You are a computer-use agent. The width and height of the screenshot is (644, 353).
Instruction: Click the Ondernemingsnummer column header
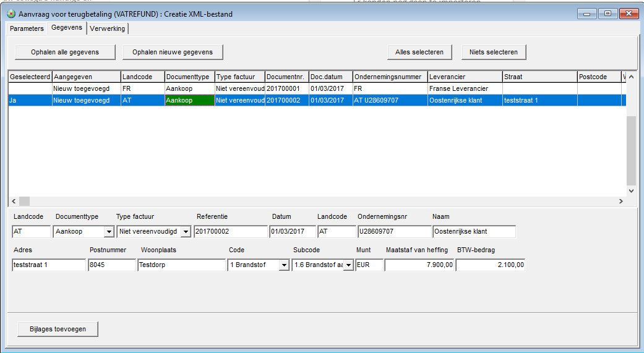click(390, 77)
